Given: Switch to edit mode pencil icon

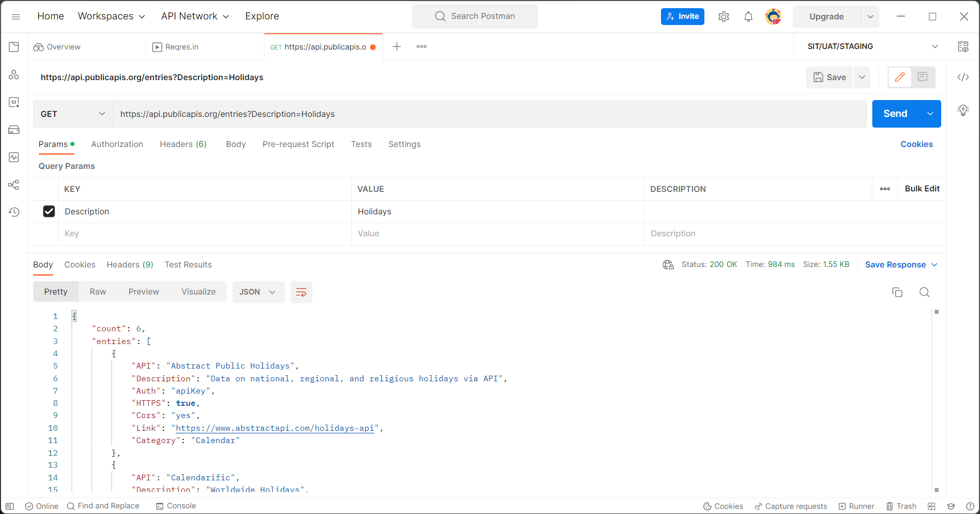Looking at the screenshot, I should point(900,77).
